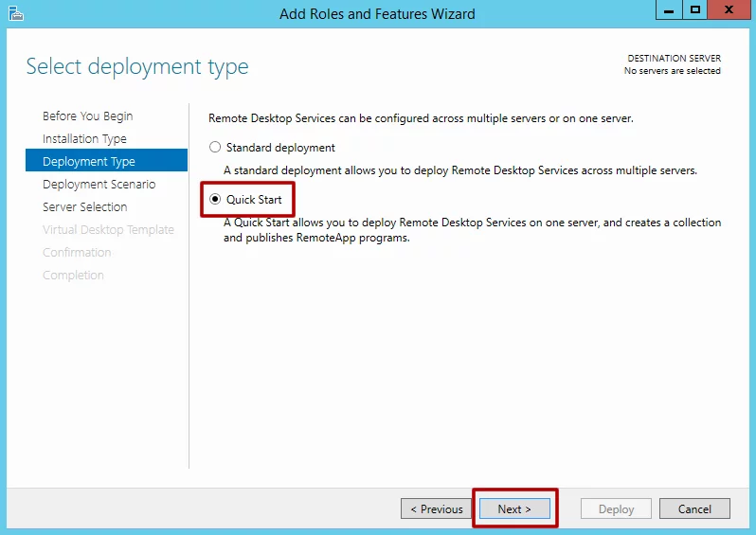Click the wizard icon in the title bar
Image resolution: width=756 pixels, height=535 pixels.
click(15, 13)
